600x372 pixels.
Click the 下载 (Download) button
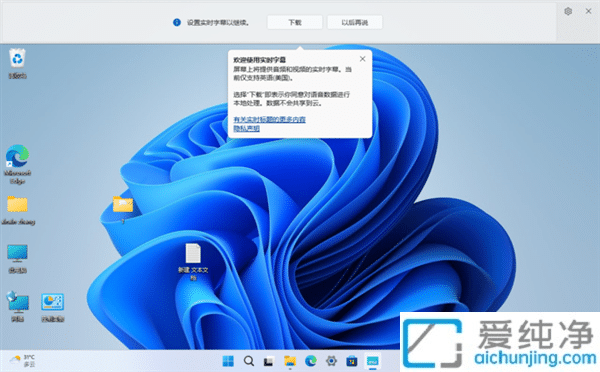point(295,23)
